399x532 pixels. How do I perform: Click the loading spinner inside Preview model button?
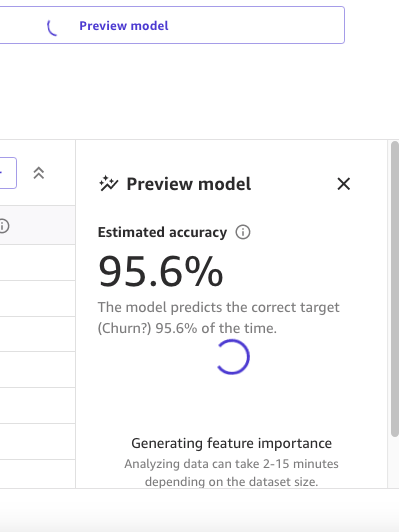pos(52,27)
